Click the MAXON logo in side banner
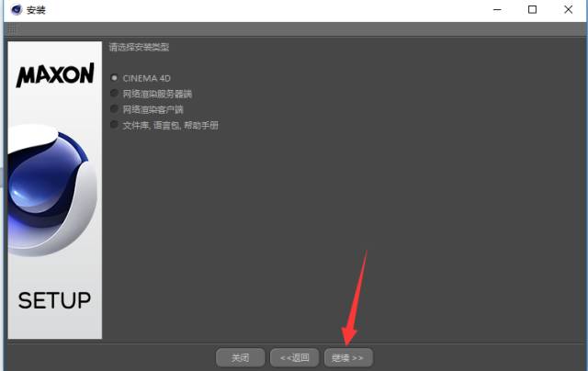Viewport: 588px width, 371px height. [x=55, y=74]
